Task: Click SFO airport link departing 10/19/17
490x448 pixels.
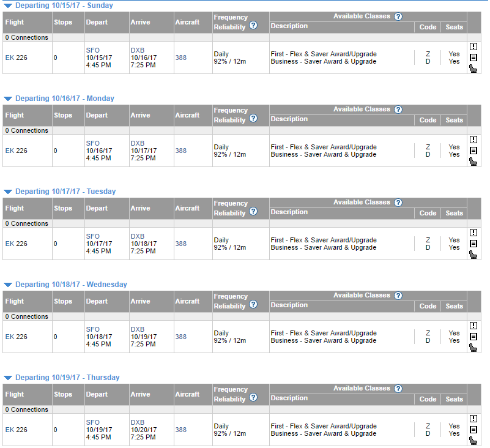Action: click(x=93, y=422)
